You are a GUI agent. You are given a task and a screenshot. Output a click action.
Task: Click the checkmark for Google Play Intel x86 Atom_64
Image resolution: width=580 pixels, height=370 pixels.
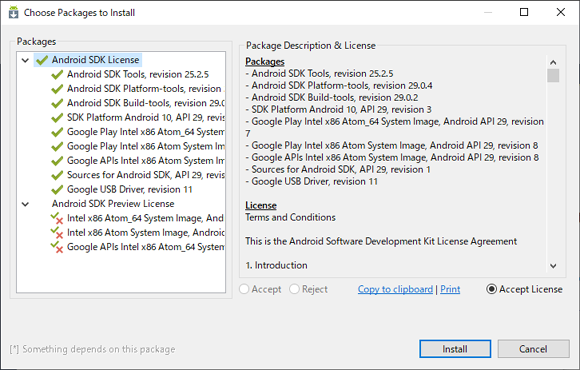point(57,132)
